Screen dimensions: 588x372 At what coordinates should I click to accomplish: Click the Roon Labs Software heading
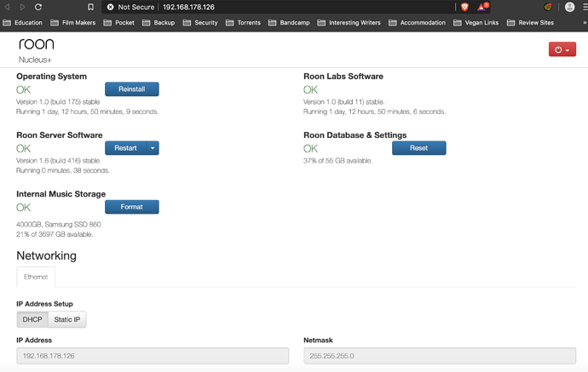343,77
